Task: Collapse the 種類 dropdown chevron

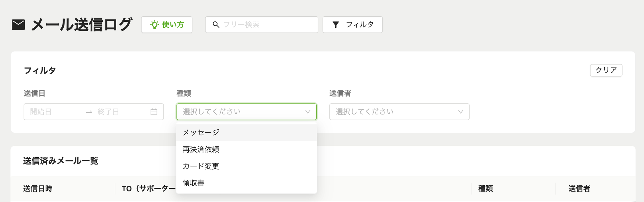Action: tap(308, 112)
